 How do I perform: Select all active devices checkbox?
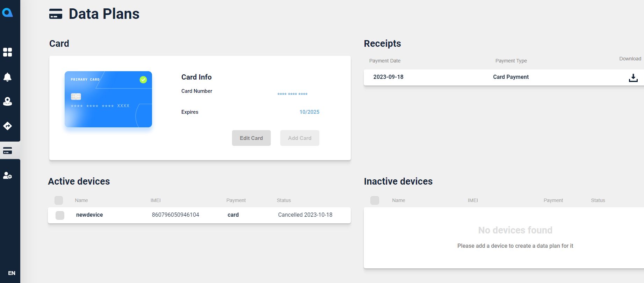click(59, 200)
